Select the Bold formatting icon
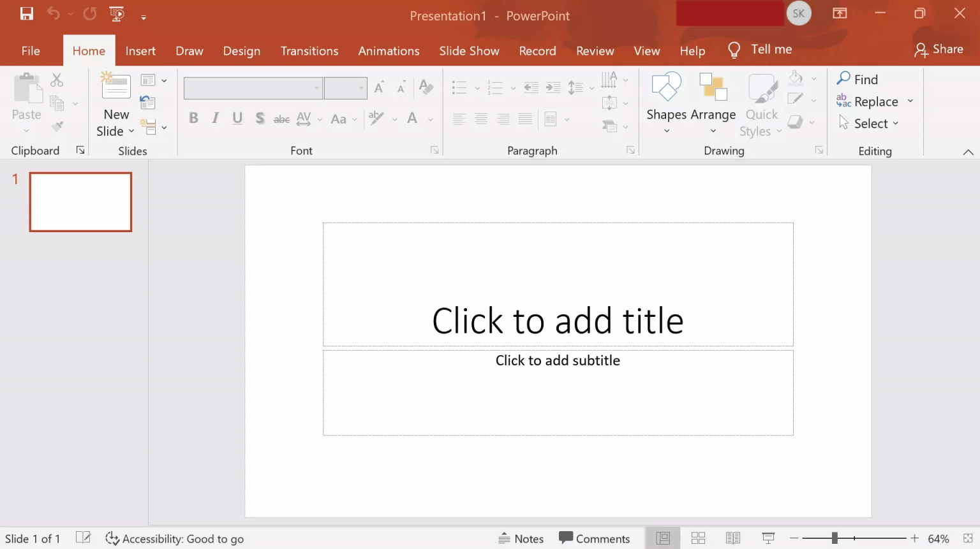The height and width of the screenshot is (549, 980). [193, 118]
